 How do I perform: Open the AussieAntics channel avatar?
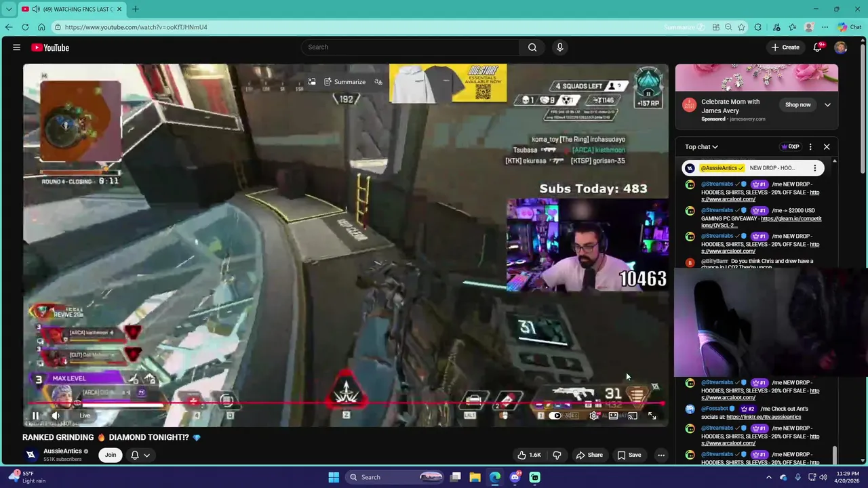[x=31, y=455]
